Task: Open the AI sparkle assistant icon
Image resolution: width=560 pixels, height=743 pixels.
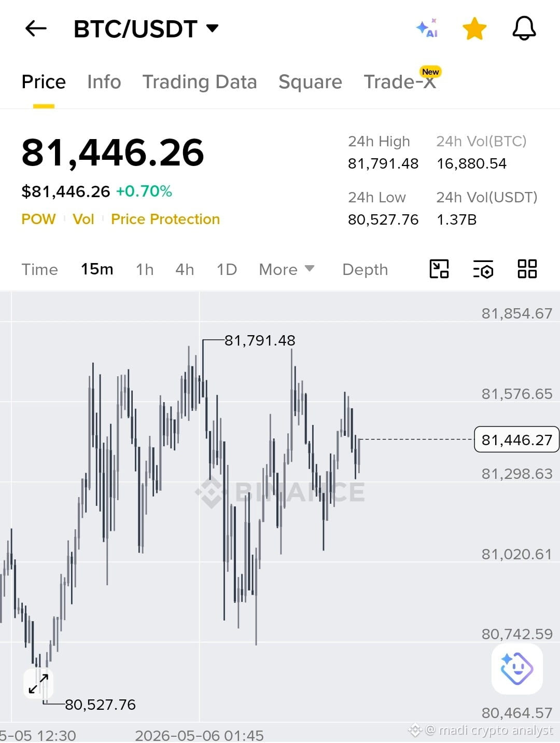Action: point(427,28)
